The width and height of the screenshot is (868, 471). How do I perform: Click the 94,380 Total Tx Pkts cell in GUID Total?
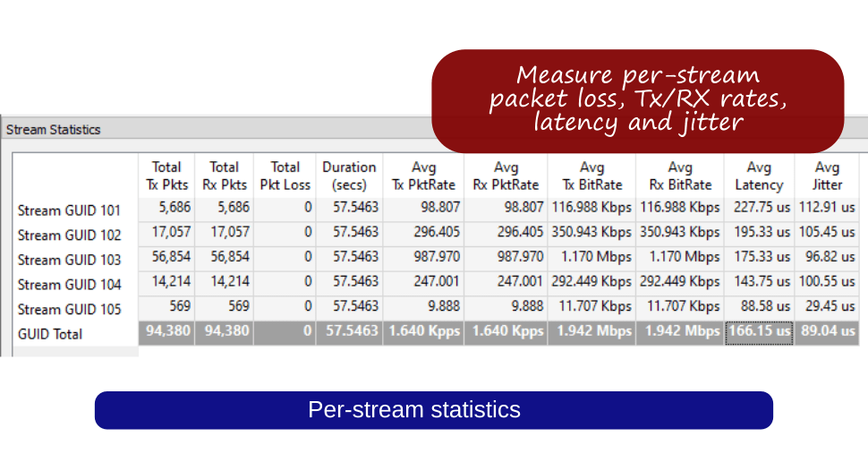[x=166, y=333]
